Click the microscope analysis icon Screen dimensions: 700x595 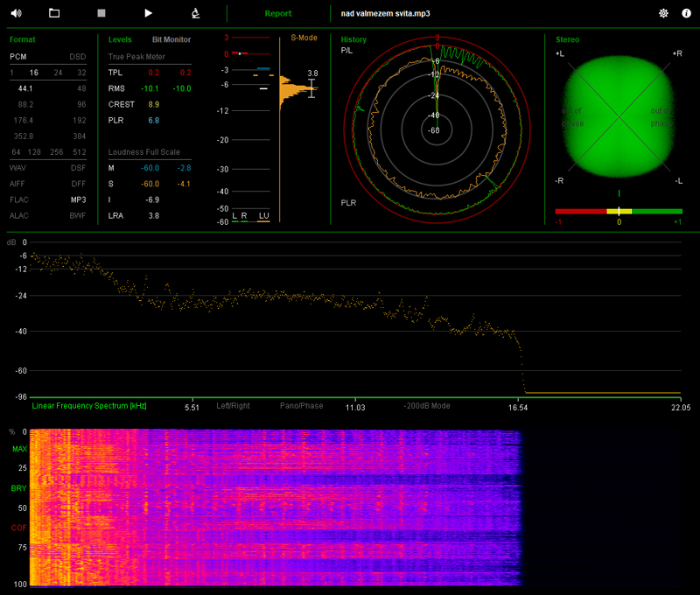tap(196, 13)
